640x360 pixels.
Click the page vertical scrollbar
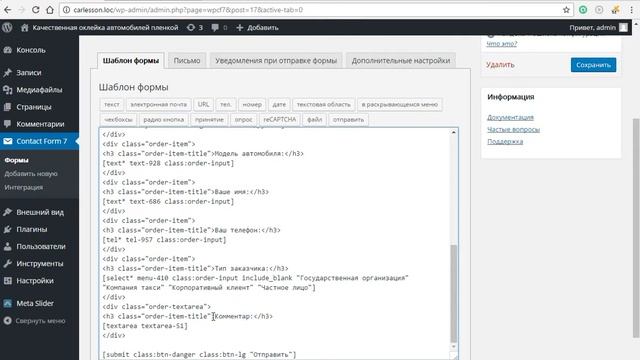click(636, 228)
